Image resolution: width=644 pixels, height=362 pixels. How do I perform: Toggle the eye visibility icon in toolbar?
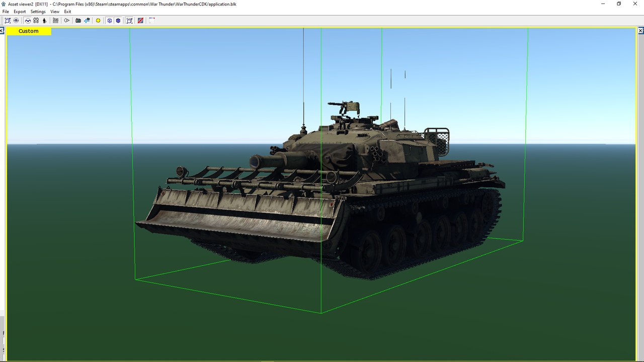[16, 21]
